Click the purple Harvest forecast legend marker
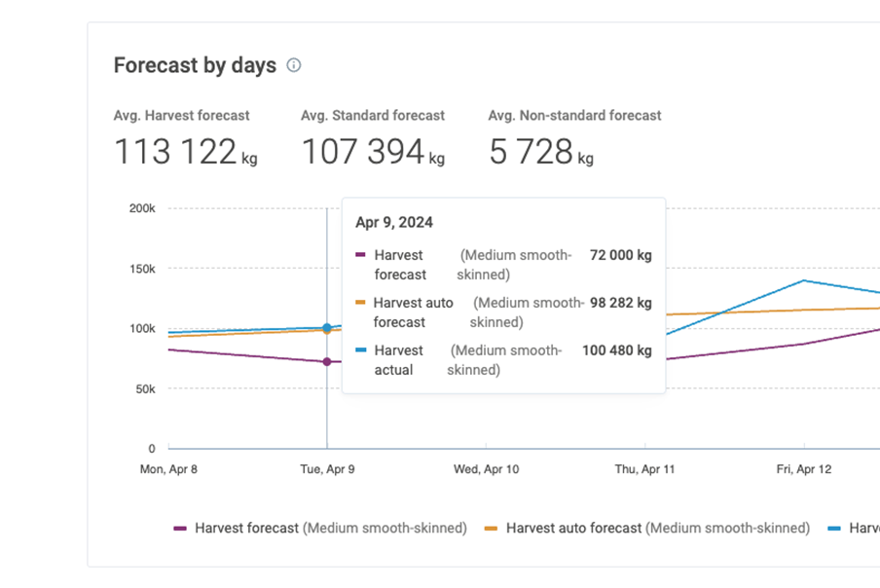 pos(180,529)
